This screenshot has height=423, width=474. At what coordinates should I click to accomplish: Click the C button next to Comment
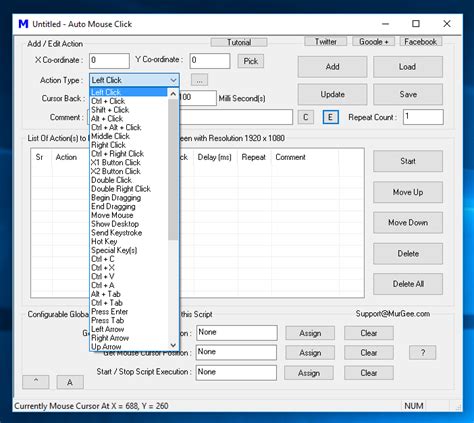[x=306, y=117]
